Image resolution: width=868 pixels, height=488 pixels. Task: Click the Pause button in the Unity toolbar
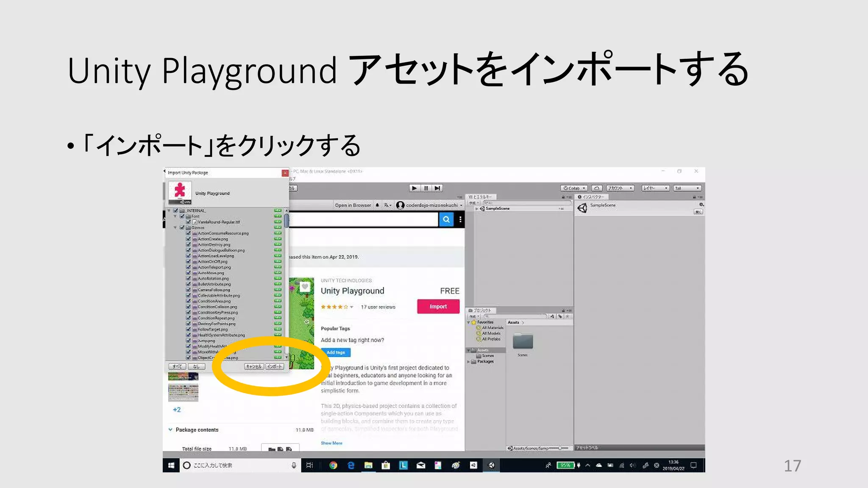[x=426, y=188]
